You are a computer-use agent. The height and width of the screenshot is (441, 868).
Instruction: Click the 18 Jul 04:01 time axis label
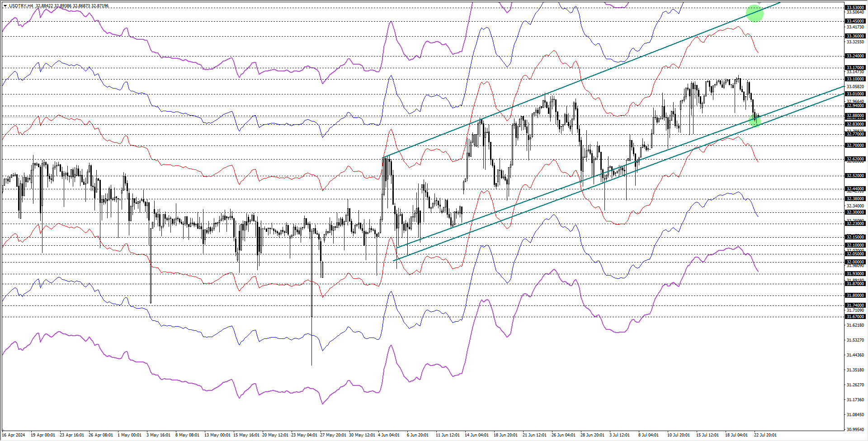[x=736, y=435]
